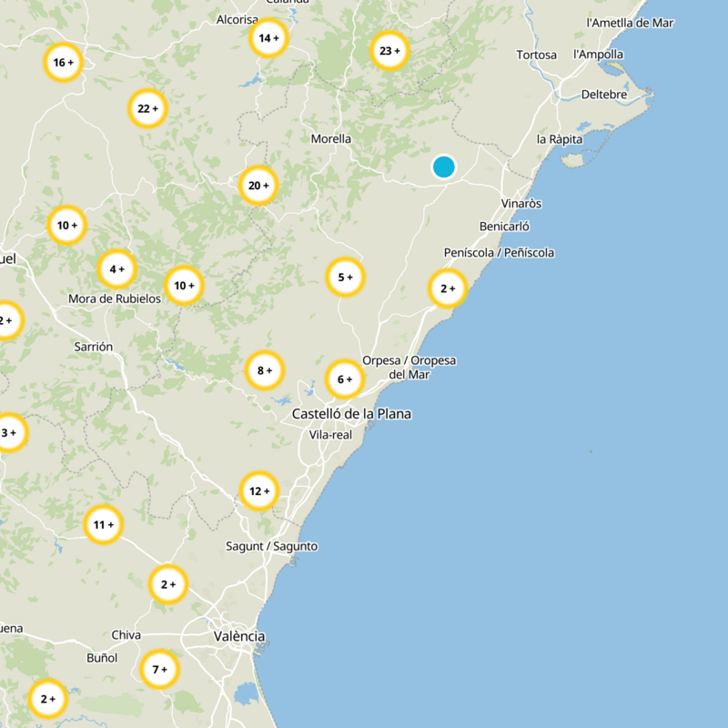This screenshot has width=728, height=728.
Task: Click the l'Ampolla label
Action: (x=598, y=55)
